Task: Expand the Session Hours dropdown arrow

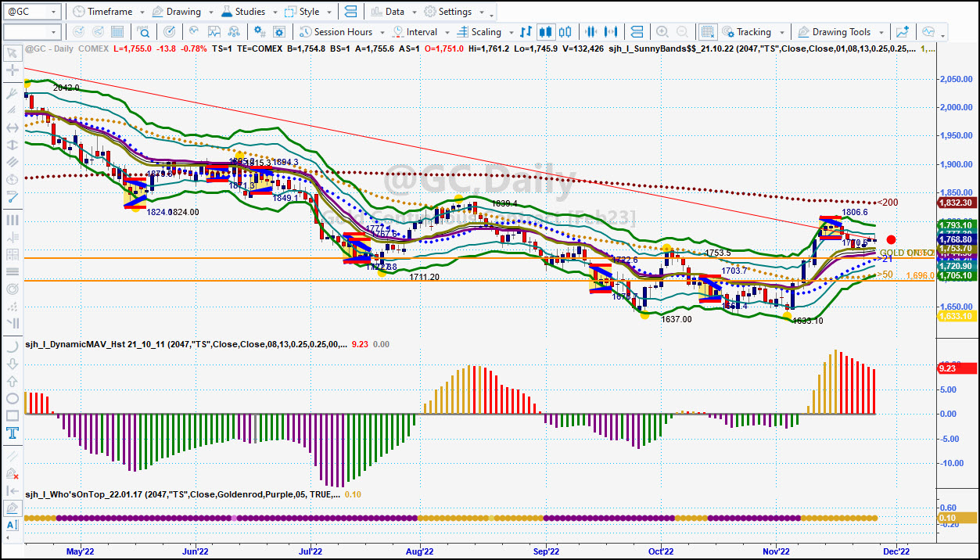Action: tap(381, 33)
